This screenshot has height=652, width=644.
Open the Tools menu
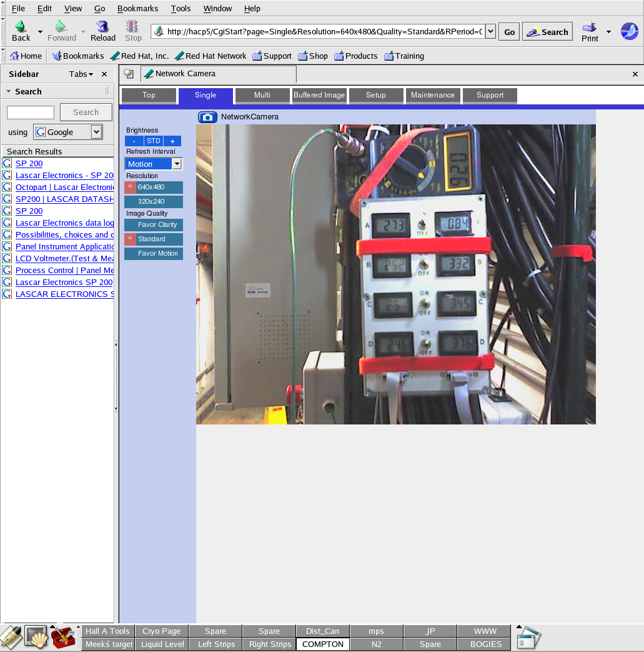click(x=181, y=8)
